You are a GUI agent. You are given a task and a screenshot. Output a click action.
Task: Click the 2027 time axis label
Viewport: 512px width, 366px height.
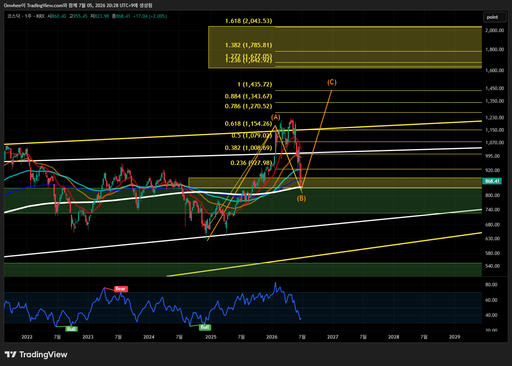(333, 337)
